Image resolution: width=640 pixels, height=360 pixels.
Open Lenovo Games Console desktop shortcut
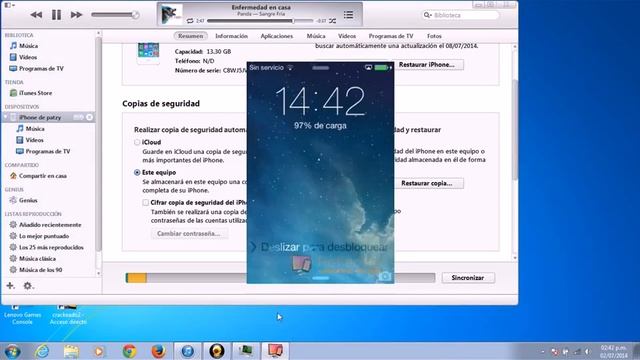click(x=22, y=315)
